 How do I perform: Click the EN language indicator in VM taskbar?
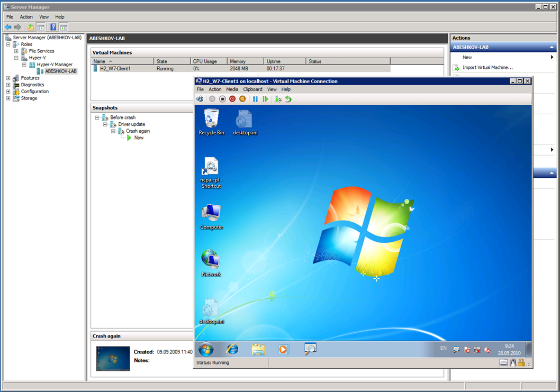(x=443, y=348)
